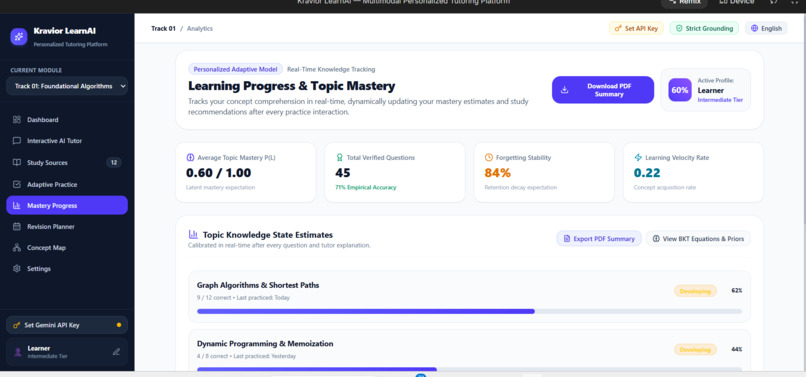Click the shield icon on Strict Grounding

[679, 28]
